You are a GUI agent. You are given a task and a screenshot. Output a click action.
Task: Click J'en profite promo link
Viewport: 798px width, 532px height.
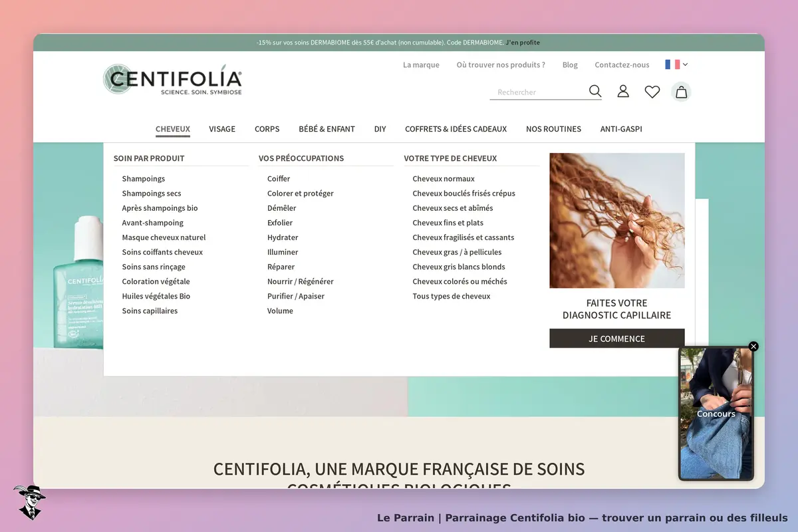pyautogui.click(x=523, y=43)
